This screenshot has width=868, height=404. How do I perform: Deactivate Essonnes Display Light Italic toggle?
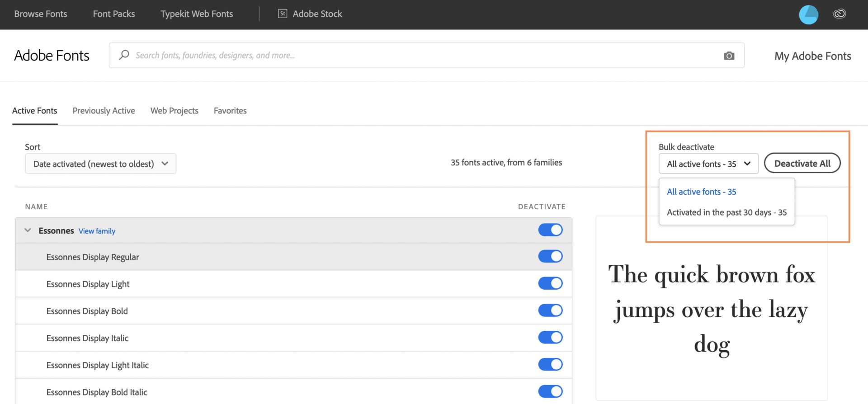tap(550, 365)
